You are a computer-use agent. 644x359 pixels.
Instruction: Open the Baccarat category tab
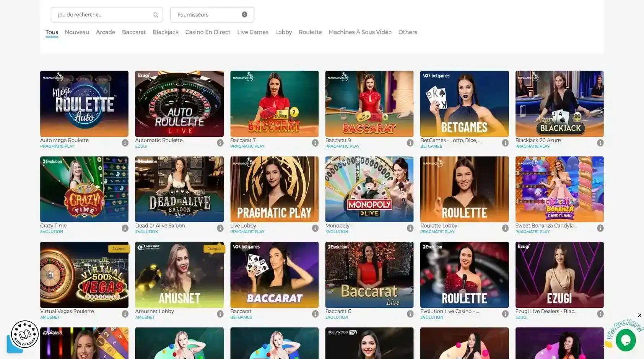(x=134, y=32)
